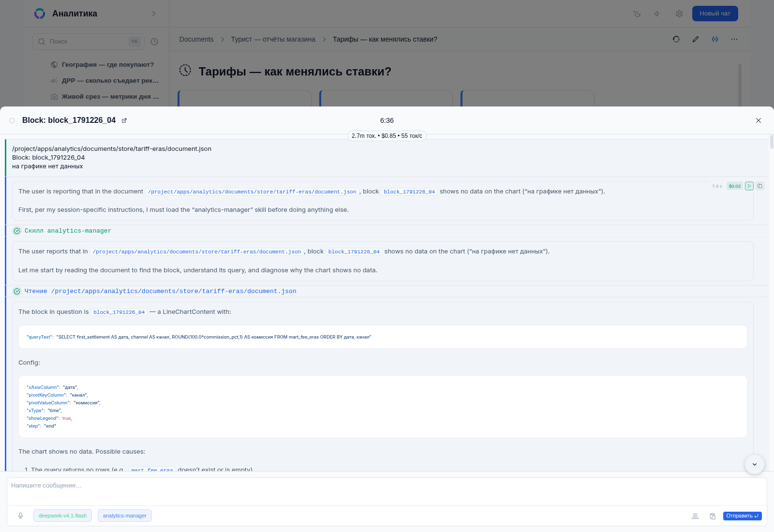Image resolution: width=774 pixels, height=532 pixels.
Task: Open ДРР — сколько съедает рек… item
Action: (x=105, y=80)
